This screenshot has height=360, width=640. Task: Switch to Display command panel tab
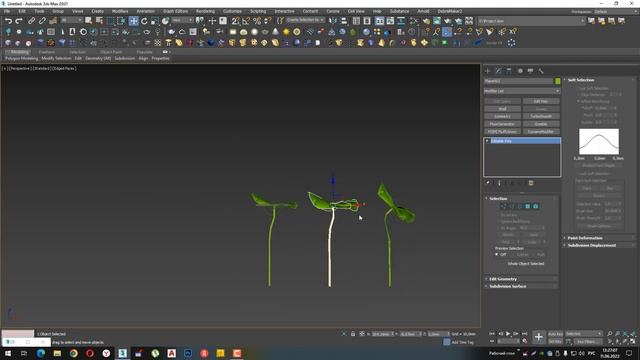pos(530,71)
